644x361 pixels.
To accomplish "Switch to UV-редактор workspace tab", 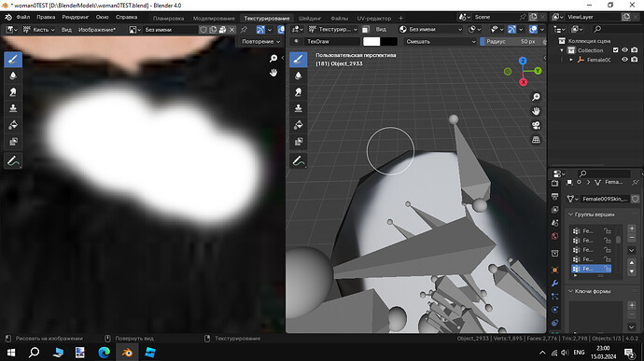I will point(373,18).
